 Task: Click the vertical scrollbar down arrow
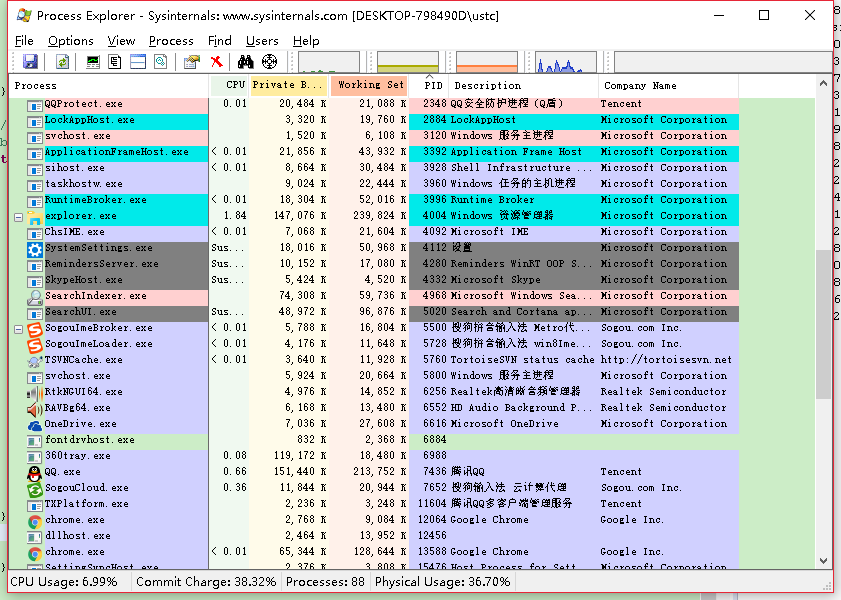[x=823, y=561]
